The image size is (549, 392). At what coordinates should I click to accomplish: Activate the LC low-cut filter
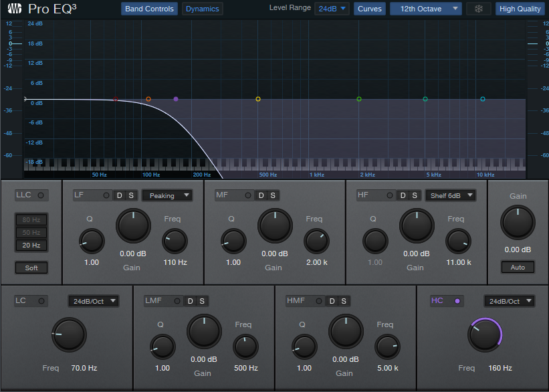41,301
